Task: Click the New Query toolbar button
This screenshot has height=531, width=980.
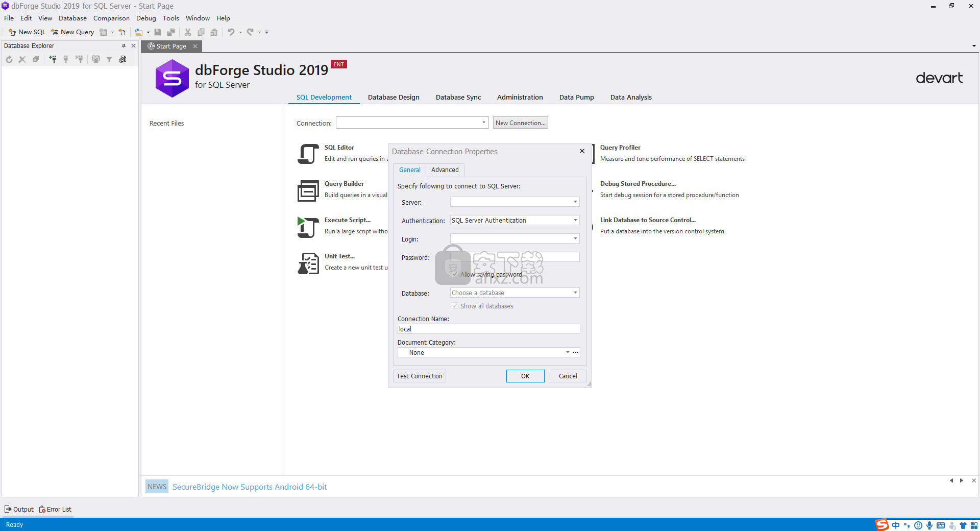Action: click(x=72, y=32)
